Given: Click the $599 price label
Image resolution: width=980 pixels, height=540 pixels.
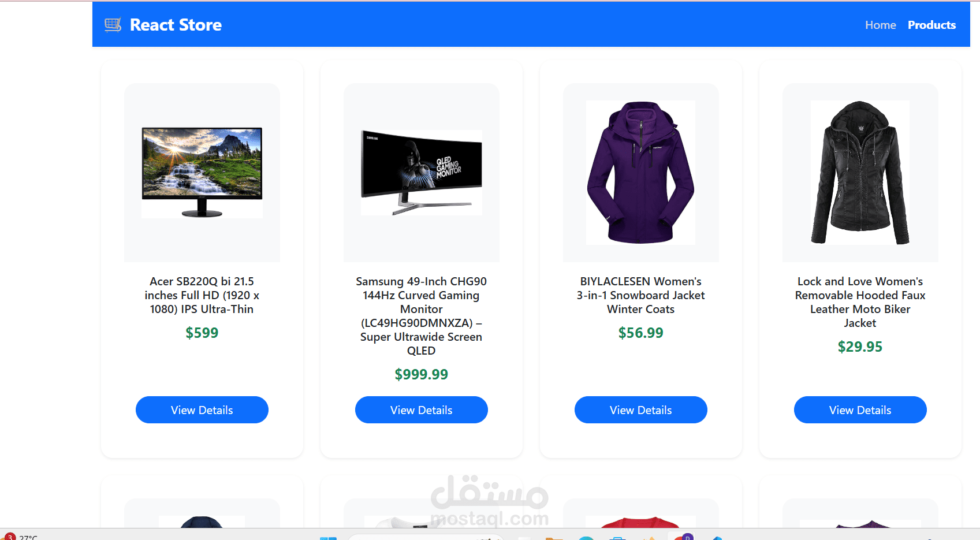Looking at the screenshot, I should tap(202, 333).
